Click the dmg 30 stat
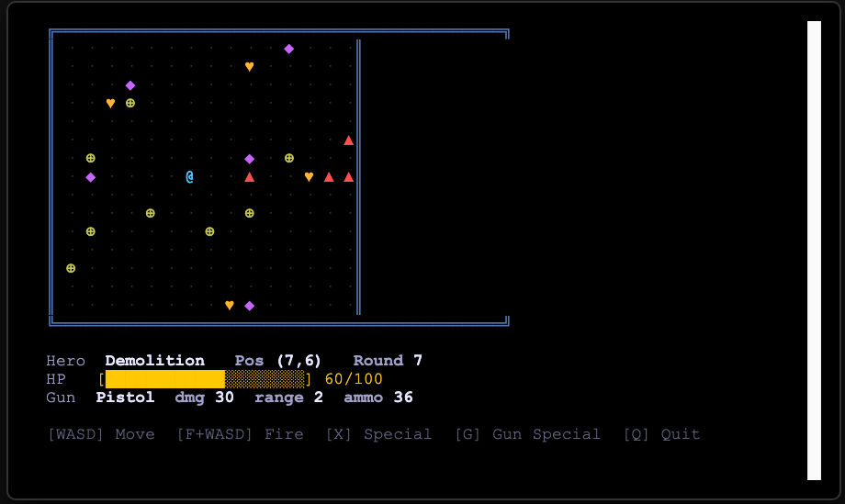Viewport: 845px width, 504px height. coord(204,398)
